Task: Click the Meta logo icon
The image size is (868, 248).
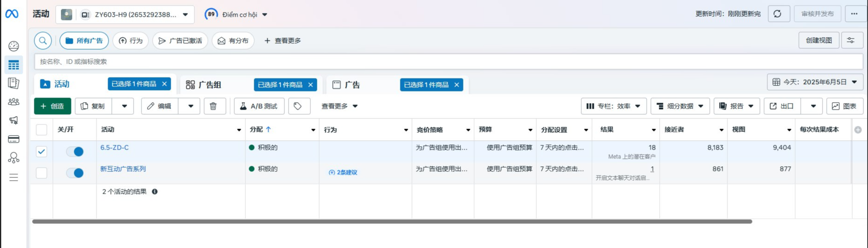Action: pyautogui.click(x=12, y=14)
